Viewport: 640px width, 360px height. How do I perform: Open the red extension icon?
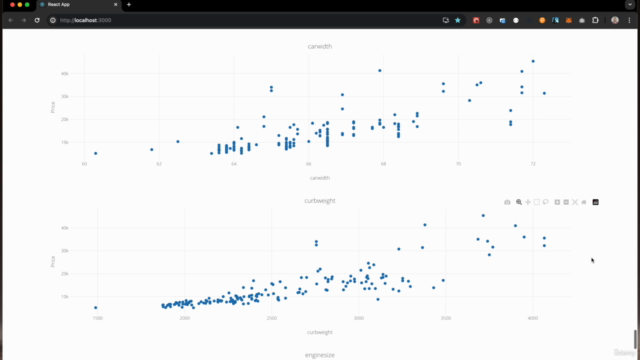(476, 20)
